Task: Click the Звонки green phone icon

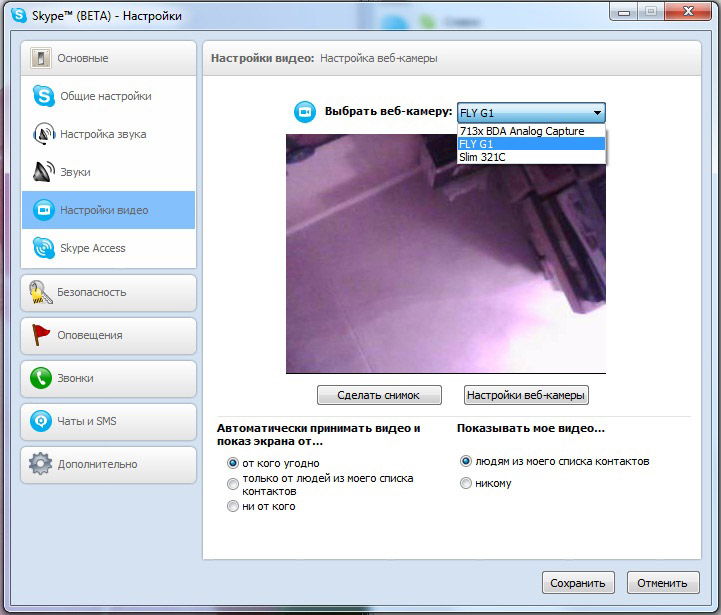Action: pos(40,378)
